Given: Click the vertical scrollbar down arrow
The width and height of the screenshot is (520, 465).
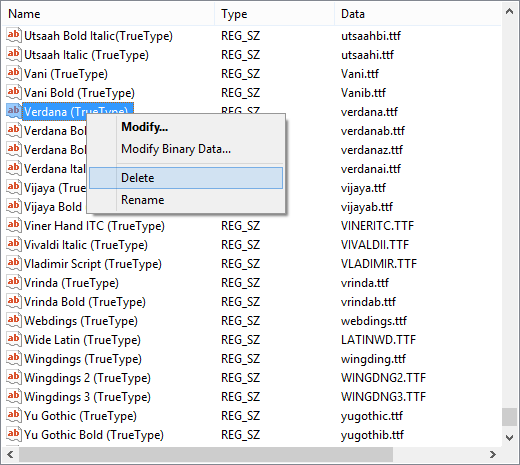Looking at the screenshot, I should point(509,438).
